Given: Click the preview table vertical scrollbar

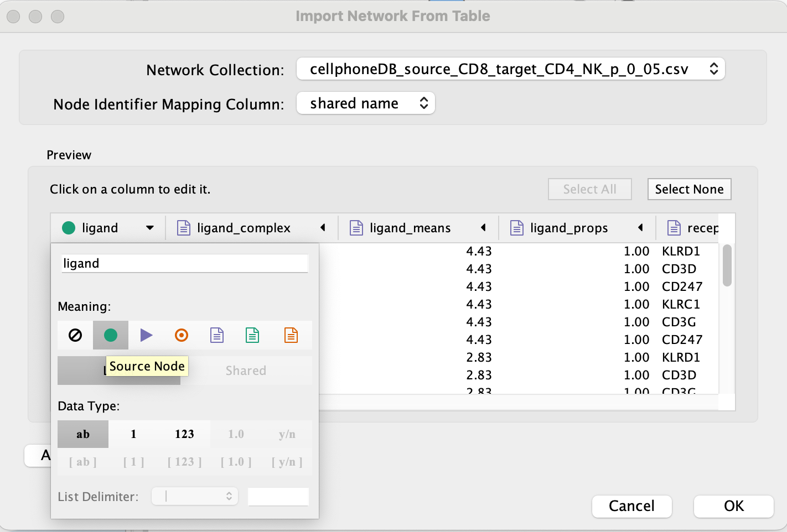Looking at the screenshot, I should coord(727,266).
